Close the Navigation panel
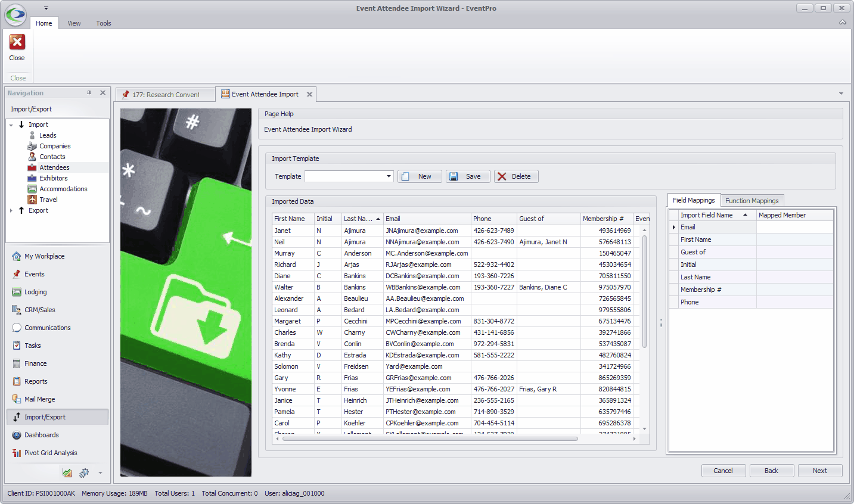Screen dimensions: 854x504 click(x=103, y=93)
